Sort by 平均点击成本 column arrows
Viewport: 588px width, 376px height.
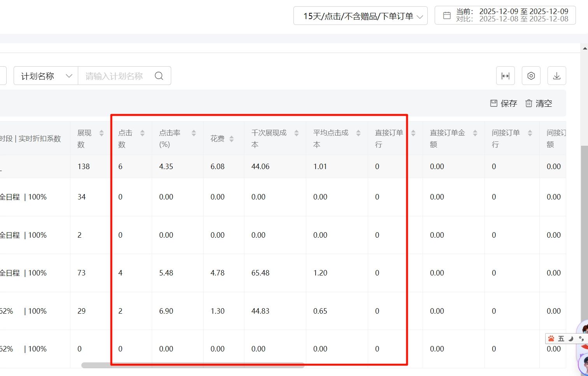358,133
